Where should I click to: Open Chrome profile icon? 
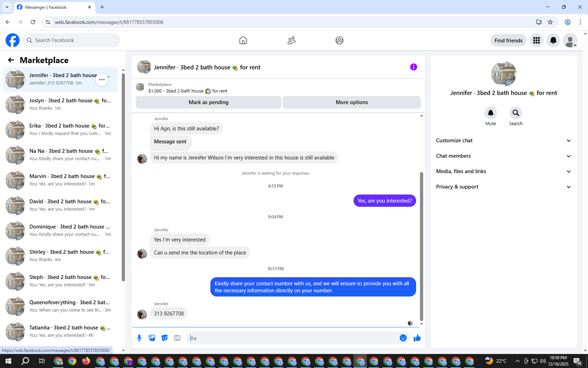click(568, 22)
